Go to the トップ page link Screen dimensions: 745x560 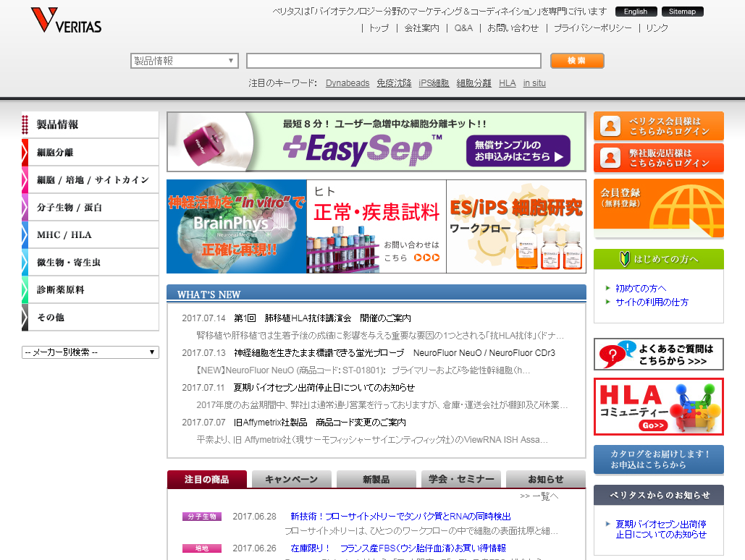379,28
